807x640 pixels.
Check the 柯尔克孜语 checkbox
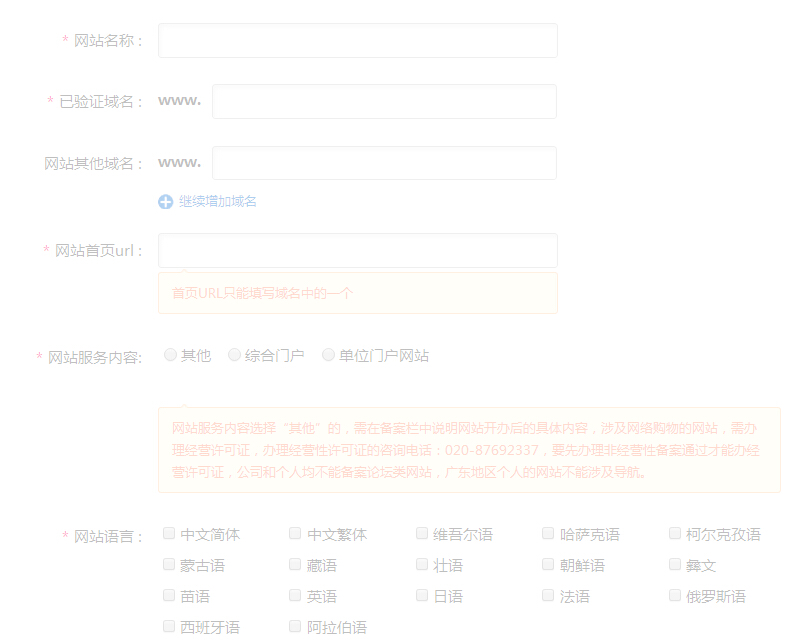click(x=674, y=533)
